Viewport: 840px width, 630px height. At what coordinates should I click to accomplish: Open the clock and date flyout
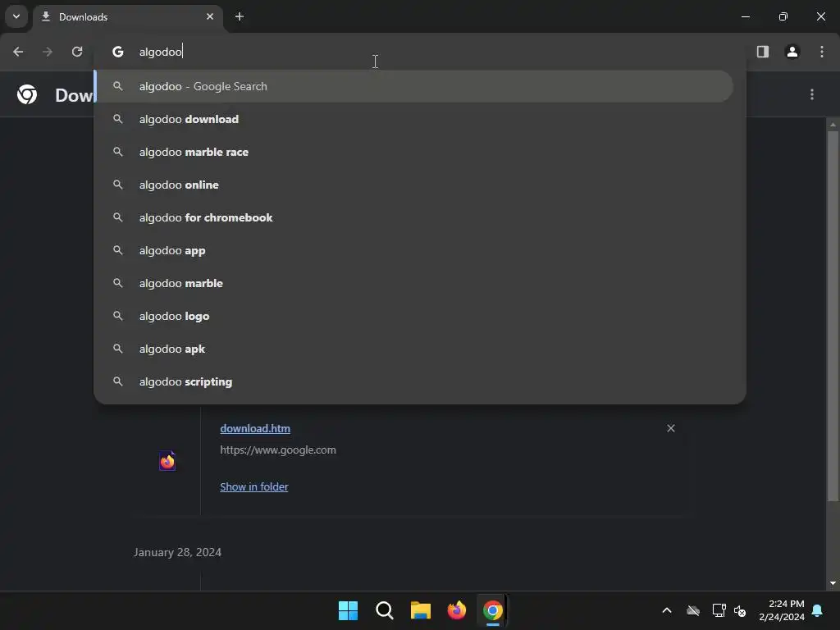click(x=782, y=610)
